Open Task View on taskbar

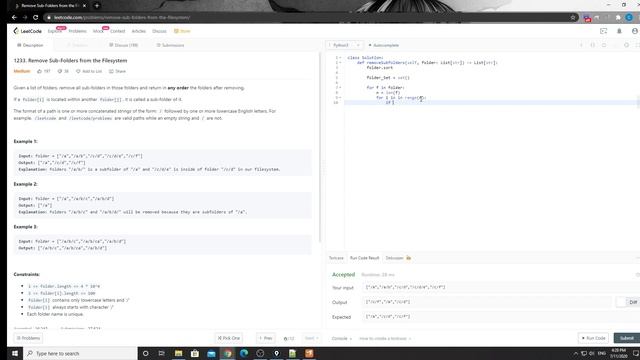(x=162, y=353)
